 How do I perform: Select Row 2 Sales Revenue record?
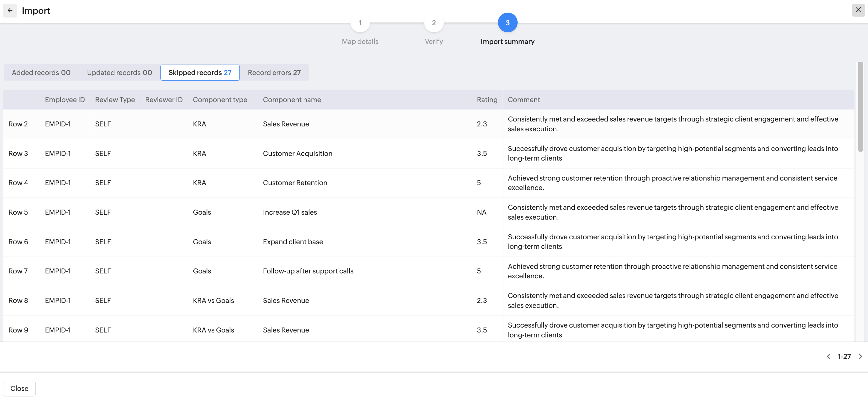click(286, 124)
